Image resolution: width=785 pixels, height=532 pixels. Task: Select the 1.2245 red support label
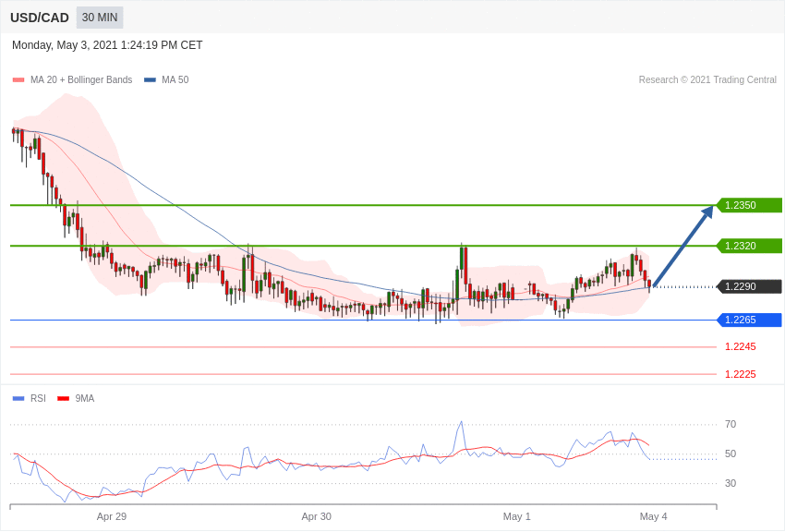(x=740, y=346)
